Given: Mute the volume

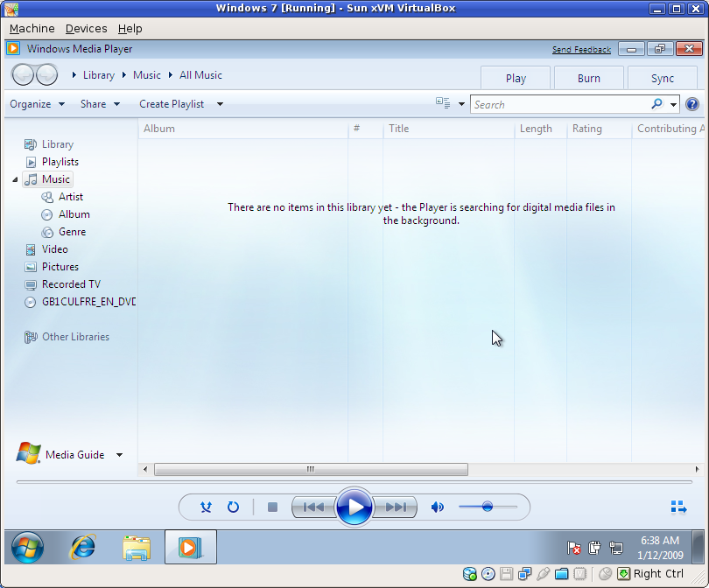Looking at the screenshot, I should click(438, 507).
